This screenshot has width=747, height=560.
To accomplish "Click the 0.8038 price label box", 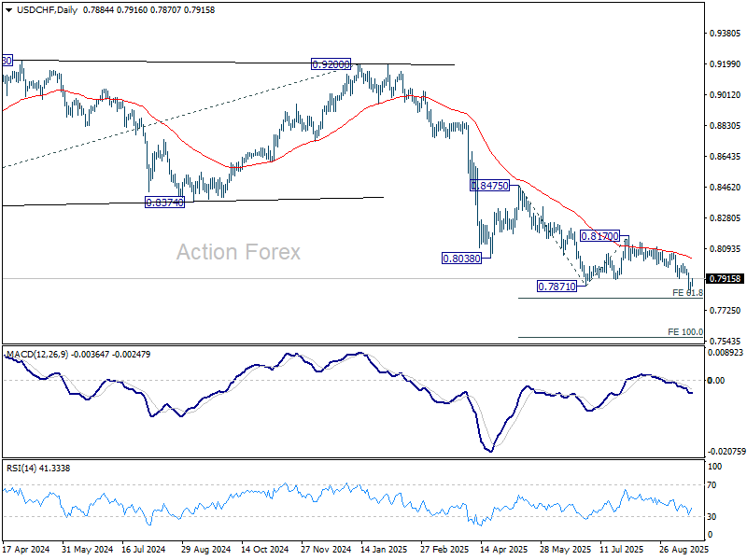I will 461,258.
